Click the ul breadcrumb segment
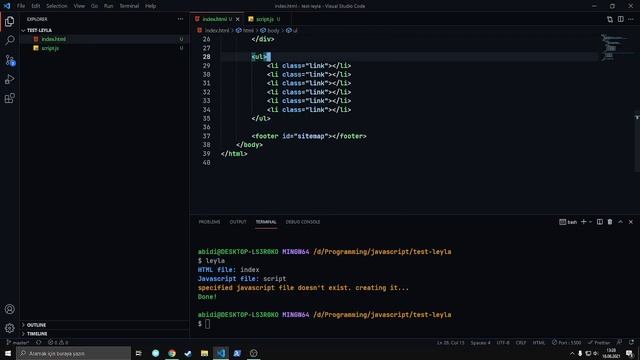 click(292, 30)
